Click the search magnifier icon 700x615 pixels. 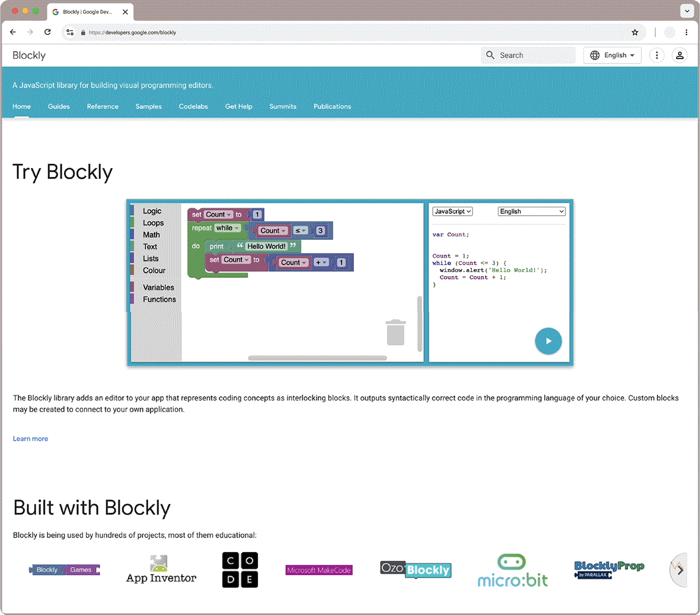(x=490, y=55)
